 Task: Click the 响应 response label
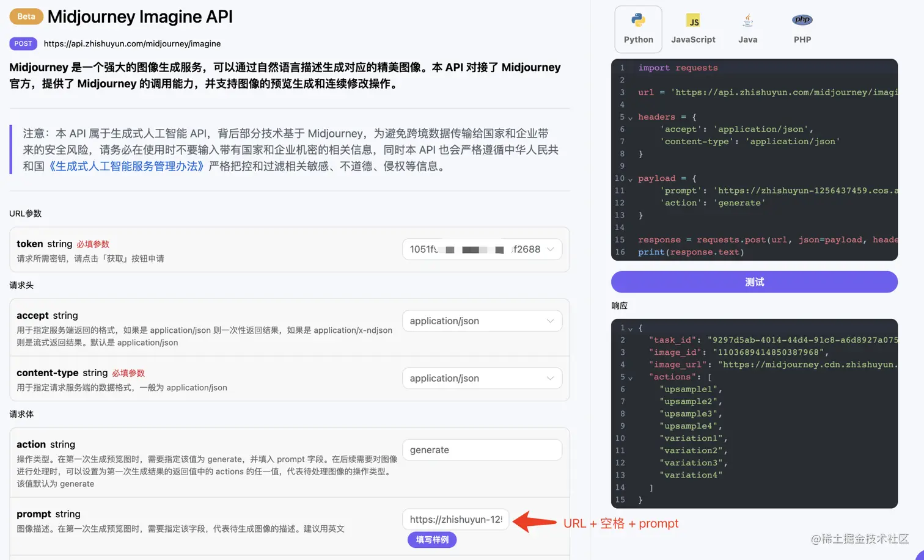pos(619,306)
